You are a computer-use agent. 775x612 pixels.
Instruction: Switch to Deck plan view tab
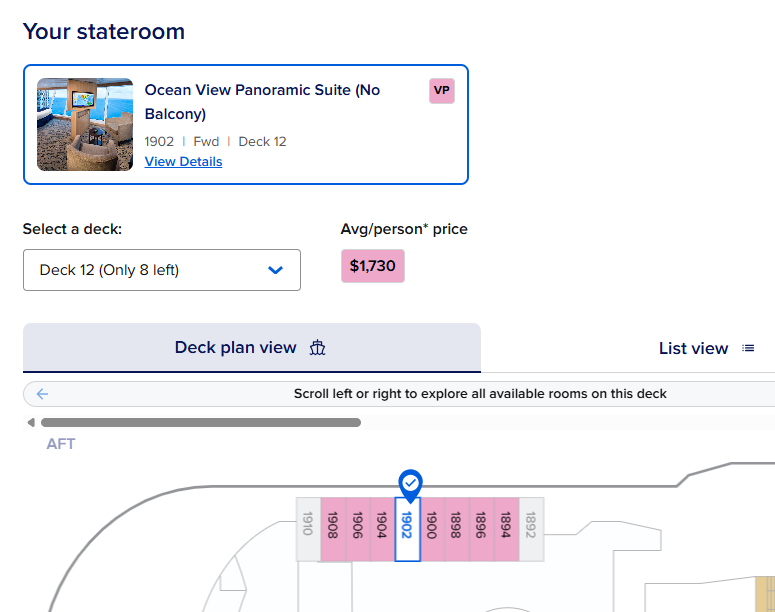(251, 348)
